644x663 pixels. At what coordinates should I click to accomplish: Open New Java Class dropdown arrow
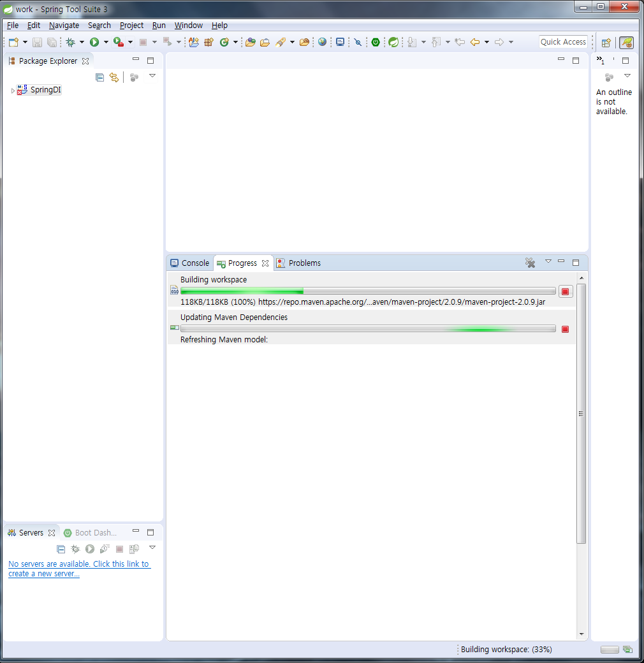pos(235,42)
